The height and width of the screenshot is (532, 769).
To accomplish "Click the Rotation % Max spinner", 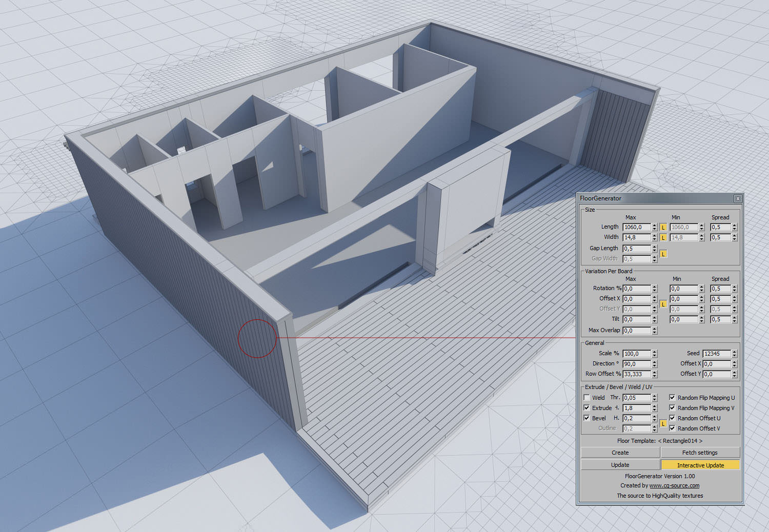I will (x=654, y=289).
